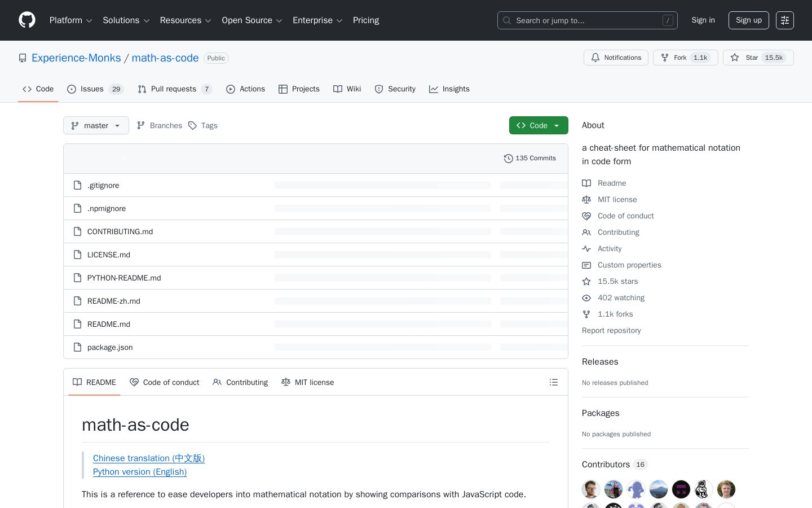The width and height of the screenshot is (812, 508).
Task: Click Report repository
Action: coord(611,330)
